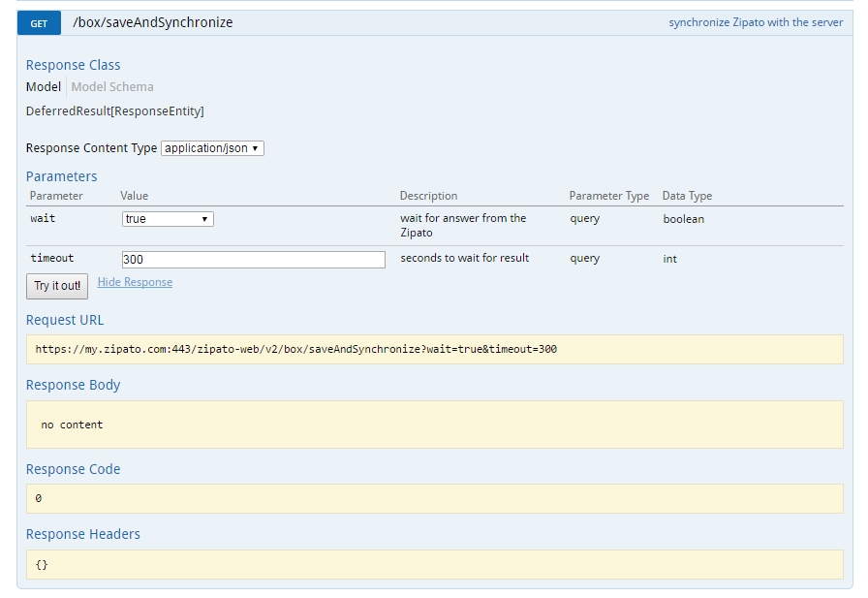868x598 pixels.
Task: Click the 'timeout' parameter name
Action: point(51,259)
